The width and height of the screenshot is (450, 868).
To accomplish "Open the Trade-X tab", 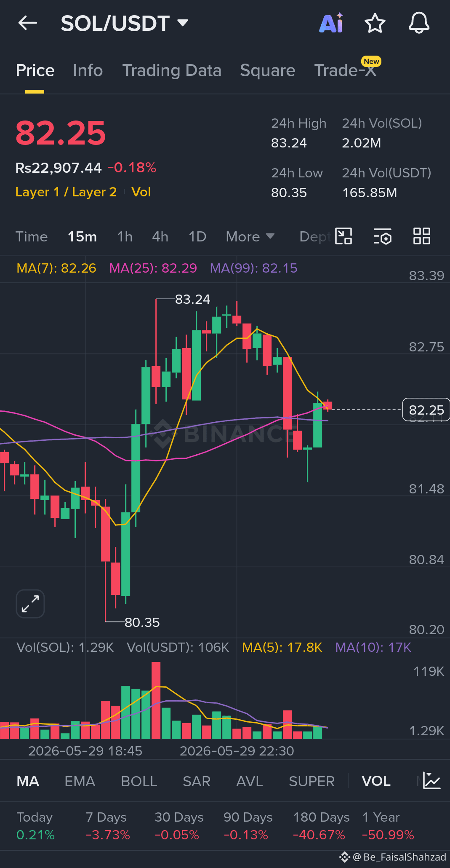I will pos(345,70).
